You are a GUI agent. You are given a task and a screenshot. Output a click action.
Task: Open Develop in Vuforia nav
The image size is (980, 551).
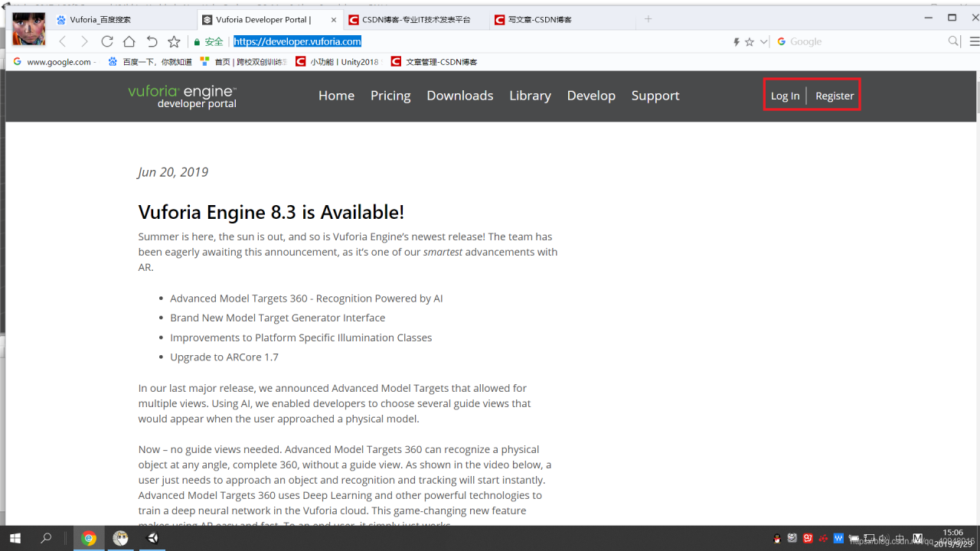pos(591,96)
